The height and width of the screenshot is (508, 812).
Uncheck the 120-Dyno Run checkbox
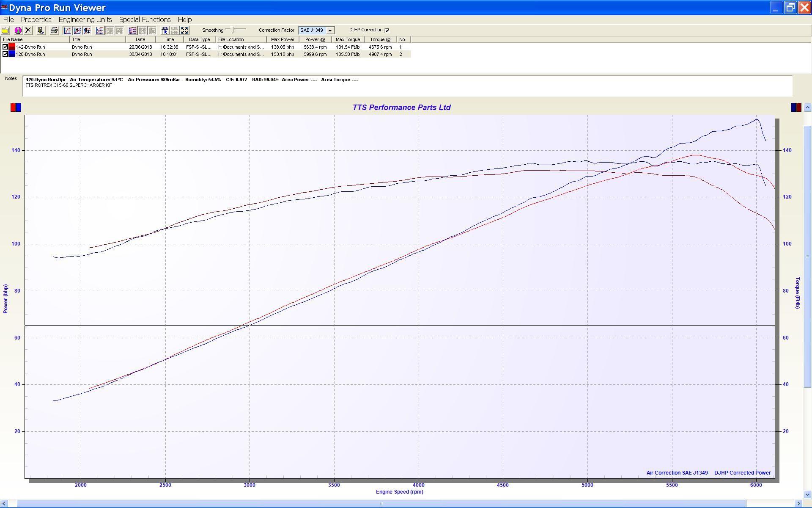[x=5, y=54]
